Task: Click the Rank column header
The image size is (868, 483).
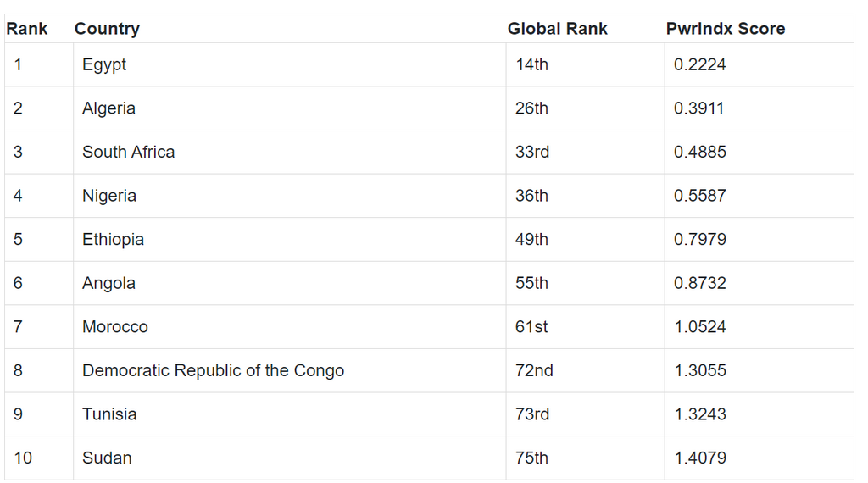Action: coord(27,29)
